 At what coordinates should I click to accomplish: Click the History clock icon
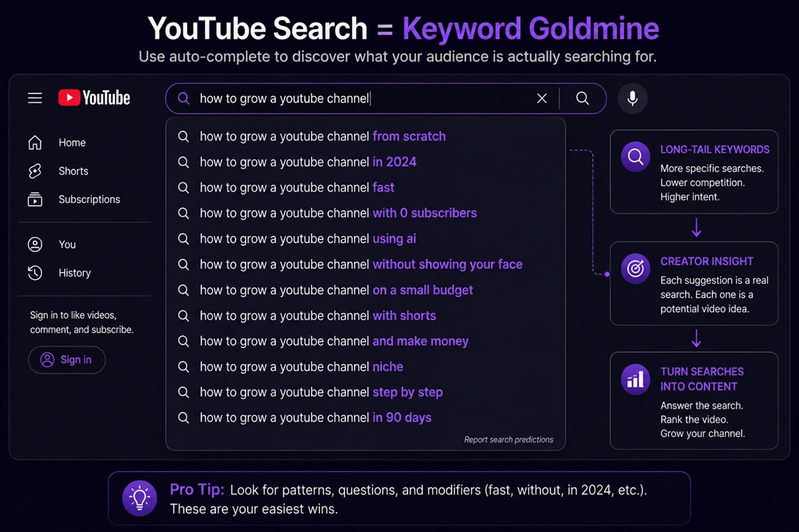(34, 273)
